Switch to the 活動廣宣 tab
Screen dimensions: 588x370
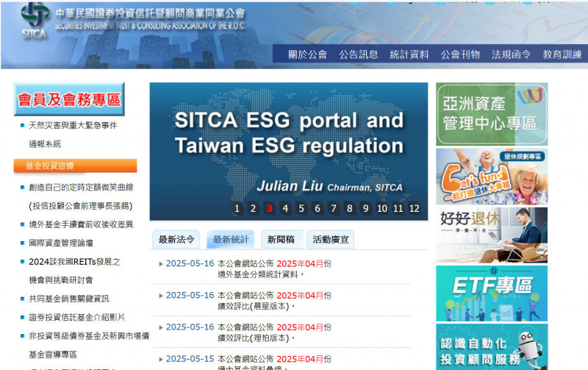pos(330,239)
